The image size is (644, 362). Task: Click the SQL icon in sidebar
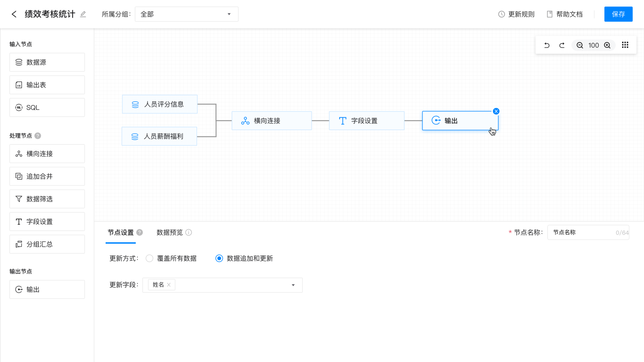[x=19, y=107]
